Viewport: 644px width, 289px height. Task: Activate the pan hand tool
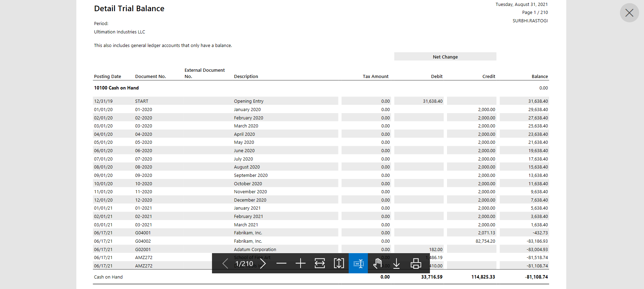click(x=377, y=264)
